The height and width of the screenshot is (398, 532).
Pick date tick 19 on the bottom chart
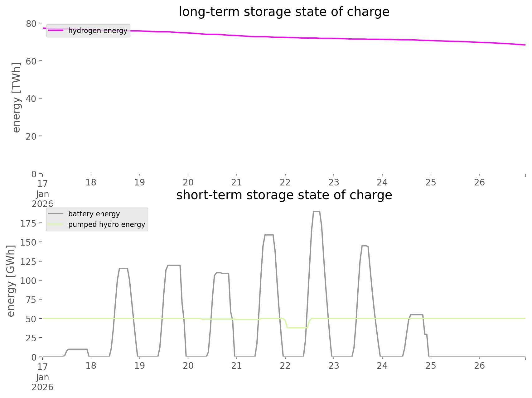pyautogui.click(x=139, y=366)
